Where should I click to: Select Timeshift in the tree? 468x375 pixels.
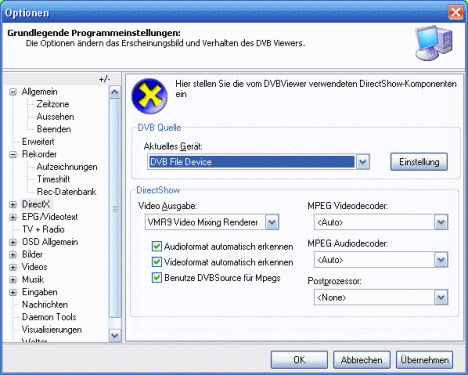53,179
